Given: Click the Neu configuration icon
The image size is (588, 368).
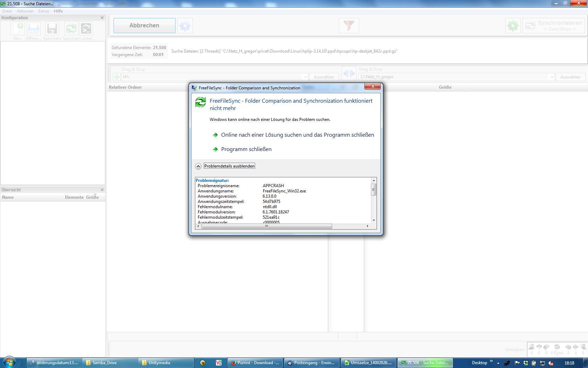Looking at the screenshot, I should (17, 28).
